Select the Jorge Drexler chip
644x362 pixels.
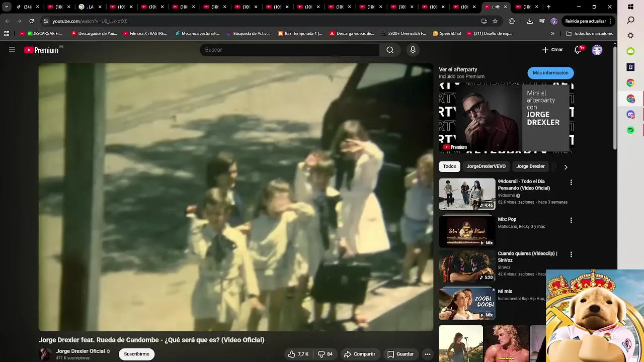click(530, 166)
